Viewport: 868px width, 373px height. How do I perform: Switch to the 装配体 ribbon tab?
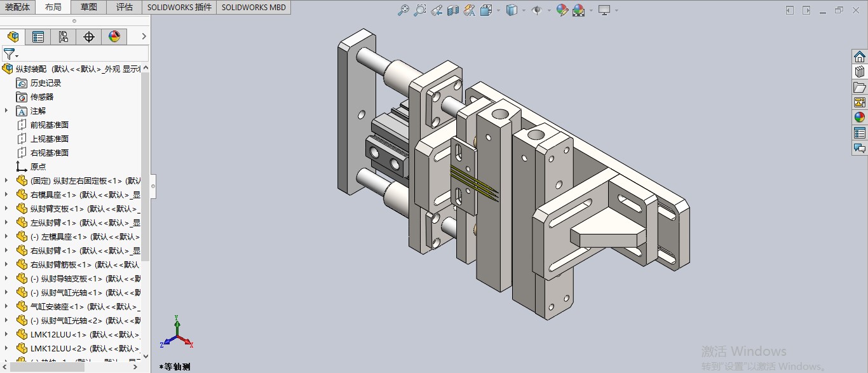point(18,7)
